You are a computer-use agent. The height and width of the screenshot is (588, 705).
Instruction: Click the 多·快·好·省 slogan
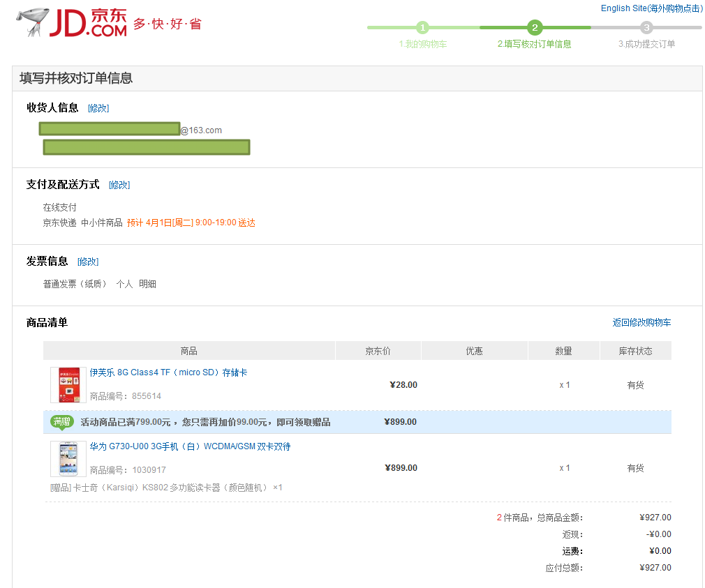coord(168,24)
